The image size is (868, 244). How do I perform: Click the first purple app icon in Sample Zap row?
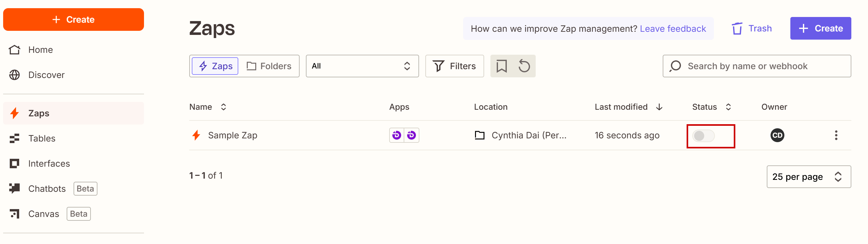coord(397,135)
